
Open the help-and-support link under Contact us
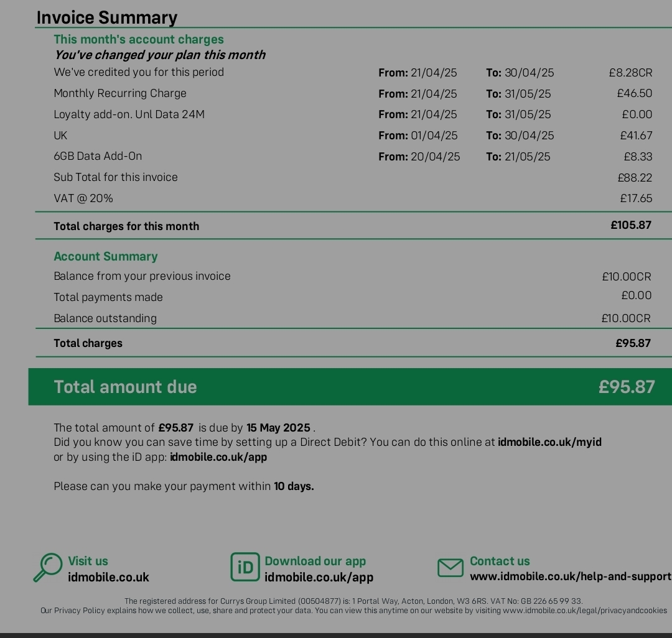coord(571,576)
